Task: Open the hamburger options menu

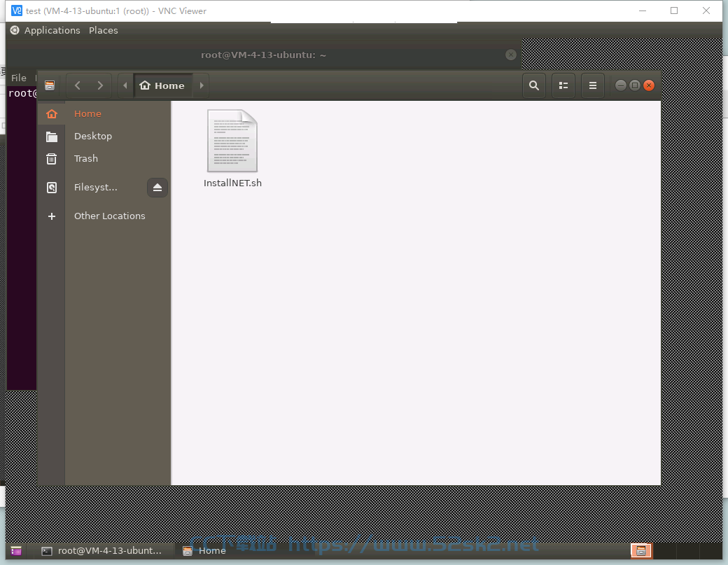Action: [x=592, y=85]
